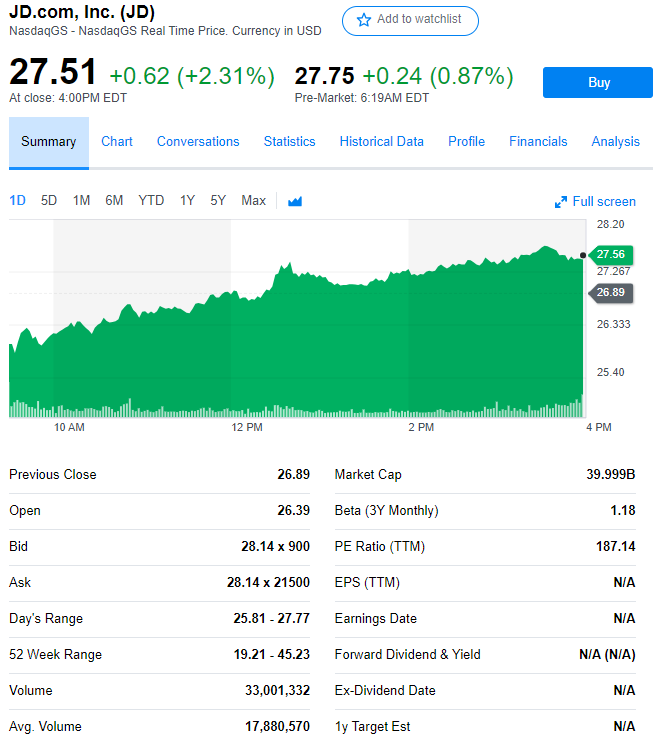Viewport: 653px width, 744px height.
Task: Switch to the Chart tab
Action: 117,142
